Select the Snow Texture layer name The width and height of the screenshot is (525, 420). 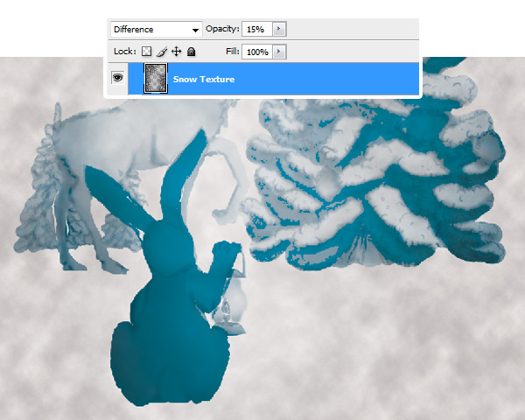point(204,80)
